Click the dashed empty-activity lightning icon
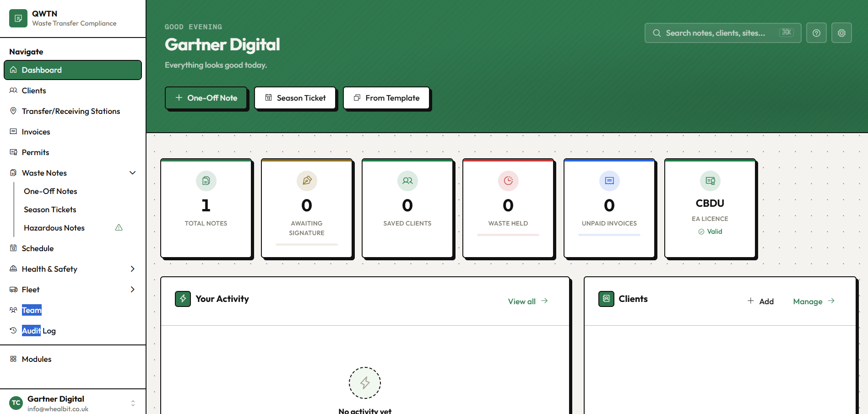 [x=365, y=383]
